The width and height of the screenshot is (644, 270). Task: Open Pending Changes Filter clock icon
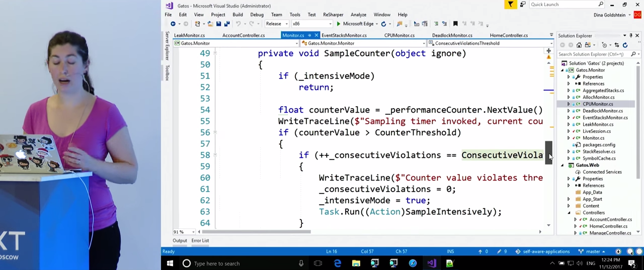(604, 45)
